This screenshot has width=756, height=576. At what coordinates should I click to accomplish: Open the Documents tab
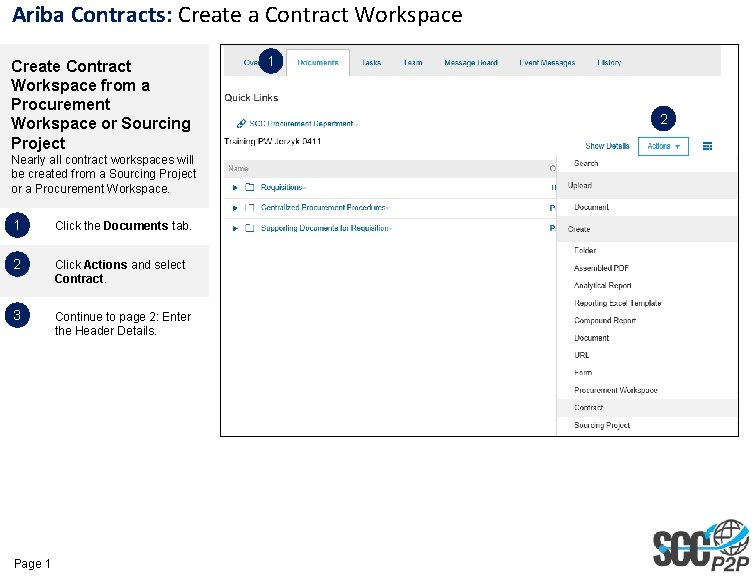[318, 63]
